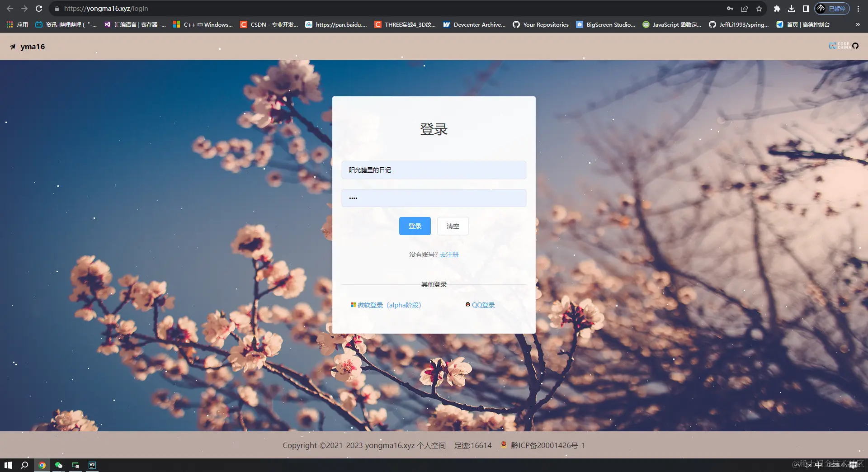This screenshot has width=868, height=472.
Task: Switch input method via 中 tray indicator
Action: (819, 465)
